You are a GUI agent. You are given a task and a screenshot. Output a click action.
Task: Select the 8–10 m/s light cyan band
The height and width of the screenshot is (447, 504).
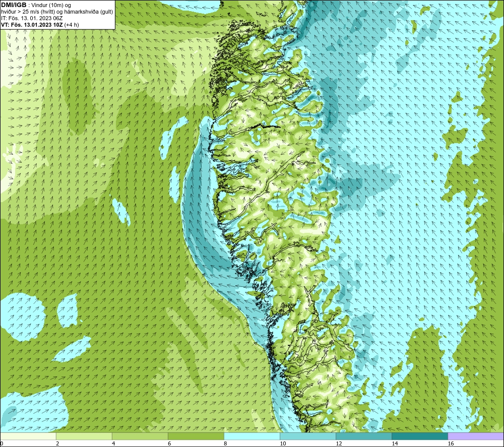252,436
